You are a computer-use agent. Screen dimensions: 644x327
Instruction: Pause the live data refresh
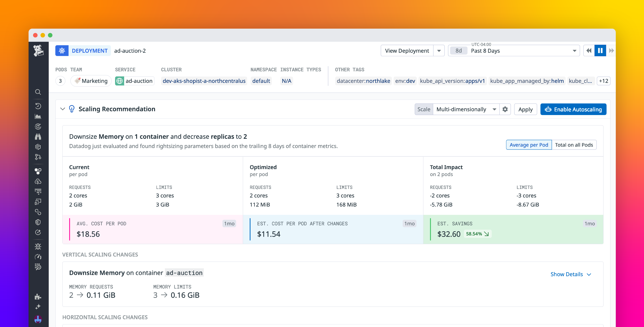tap(600, 50)
